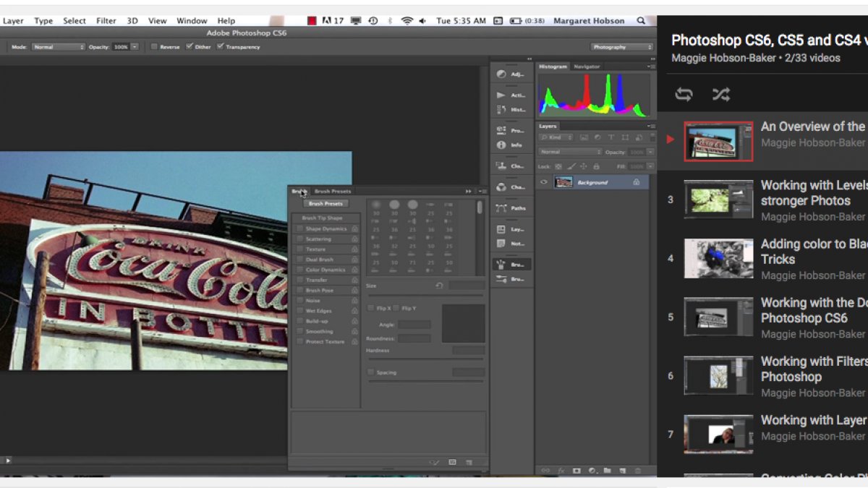Open the Channels panel icon
The width and height of the screenshot is (868, 488).
click(x=502, y=187)
